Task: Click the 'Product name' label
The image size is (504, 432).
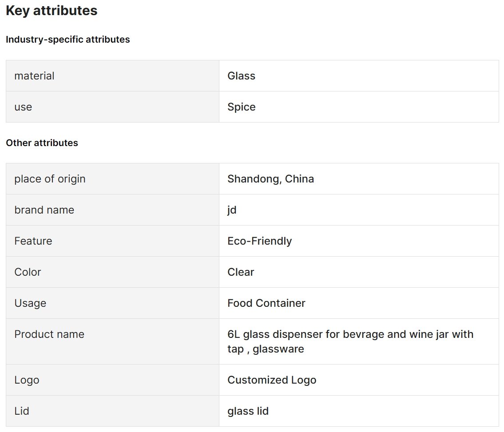Action: pyautogui.click(x=49, y=334)
